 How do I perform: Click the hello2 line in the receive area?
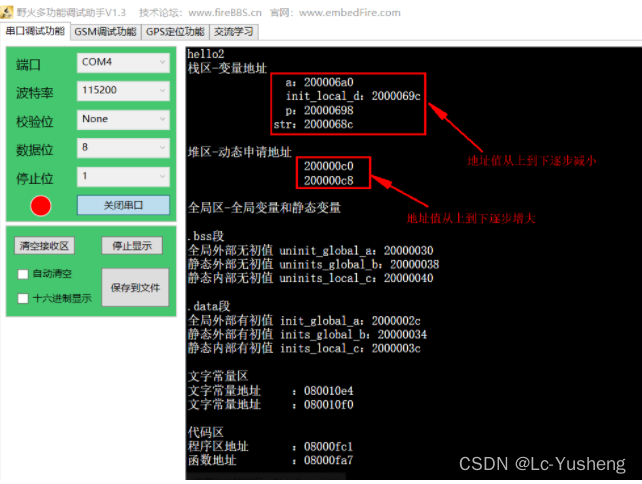pyautogui.click(x=206, y=54)
